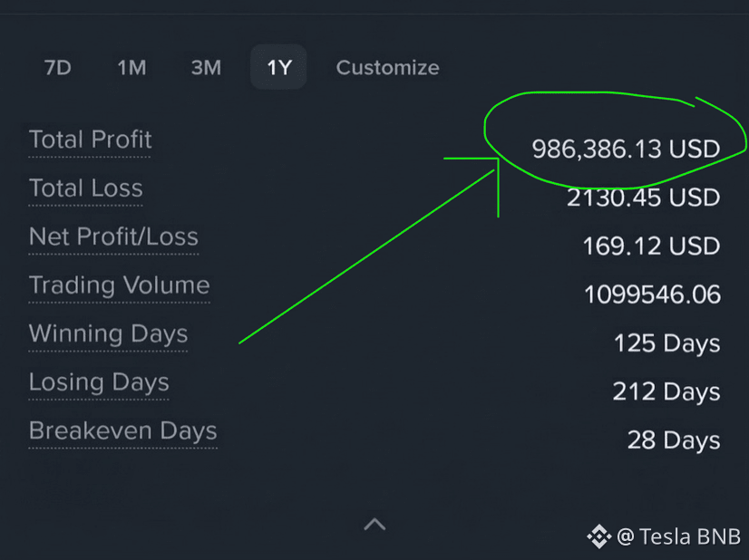749x560 pixels.
Task: Tap the Losing Days label
Action: pos(99,382)
